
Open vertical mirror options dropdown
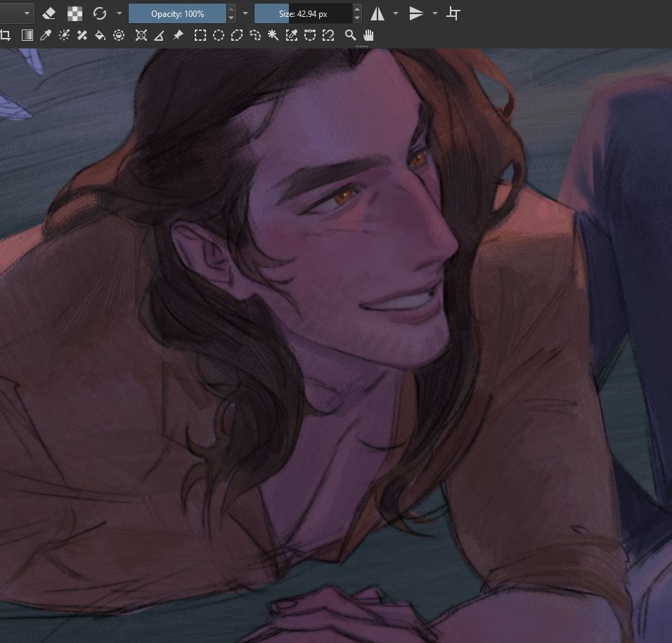point(435,14)
